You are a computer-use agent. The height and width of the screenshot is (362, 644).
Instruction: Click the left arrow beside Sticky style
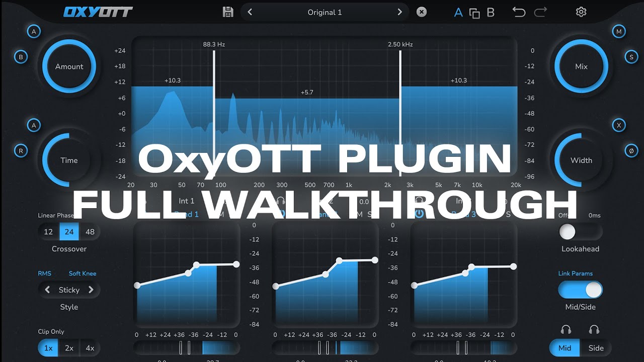pos(47,290)
